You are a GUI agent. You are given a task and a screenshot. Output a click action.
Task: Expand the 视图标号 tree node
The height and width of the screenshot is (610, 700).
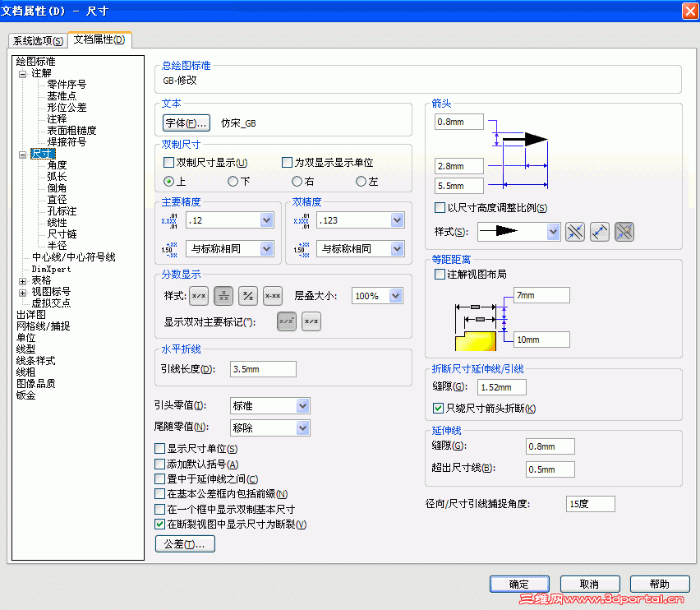click(23, 293)
